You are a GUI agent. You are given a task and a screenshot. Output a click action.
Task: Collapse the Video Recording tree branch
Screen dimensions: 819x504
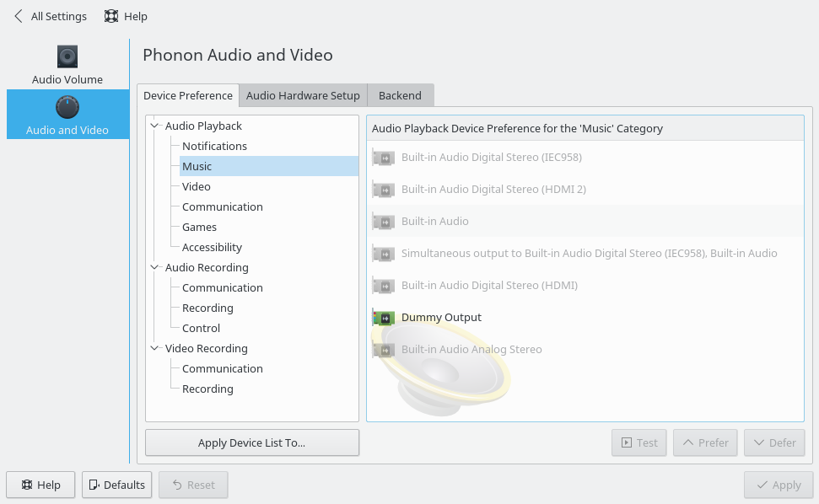pyautogui.click(x=154, y=348)
